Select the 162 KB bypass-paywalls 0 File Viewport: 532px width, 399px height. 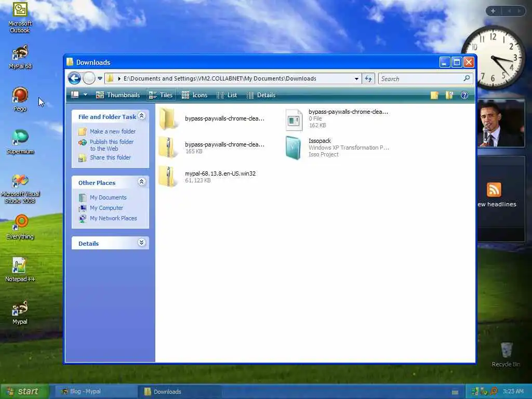[x=337, y=118]
